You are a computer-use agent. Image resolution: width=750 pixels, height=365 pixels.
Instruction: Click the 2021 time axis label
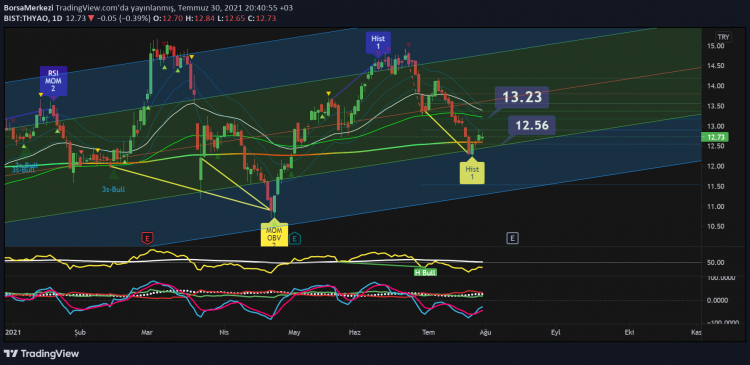tap(12, 332)
